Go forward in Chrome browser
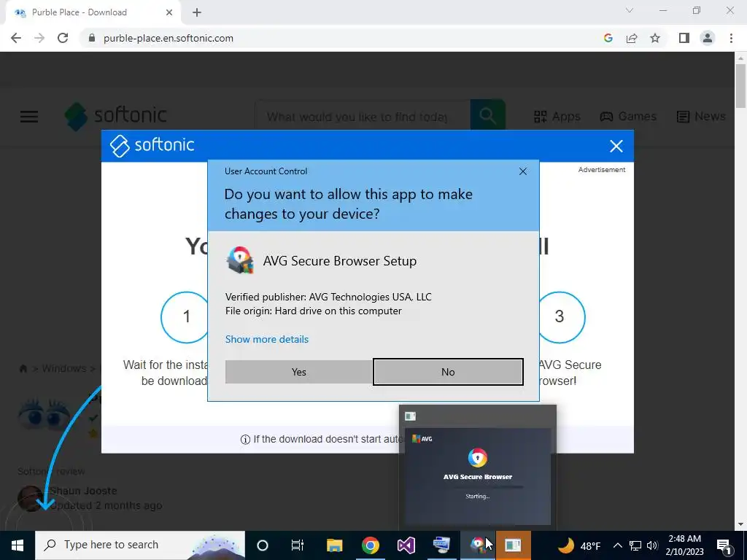 point(39,38)
